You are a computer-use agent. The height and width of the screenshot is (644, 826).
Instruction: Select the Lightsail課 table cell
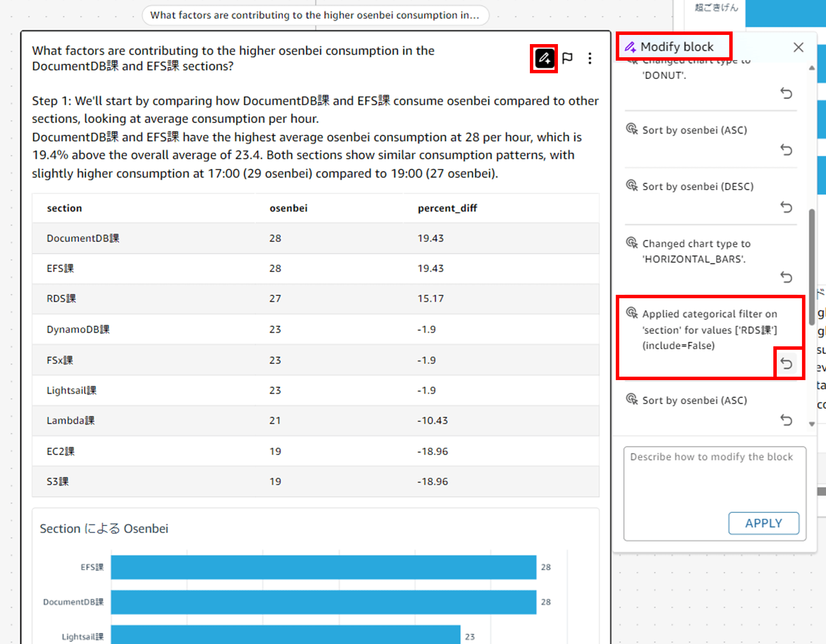tap(72, 390)
